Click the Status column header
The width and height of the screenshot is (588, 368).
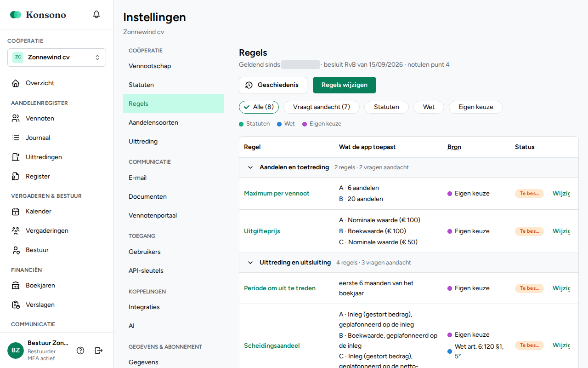(x=525, y=147)
